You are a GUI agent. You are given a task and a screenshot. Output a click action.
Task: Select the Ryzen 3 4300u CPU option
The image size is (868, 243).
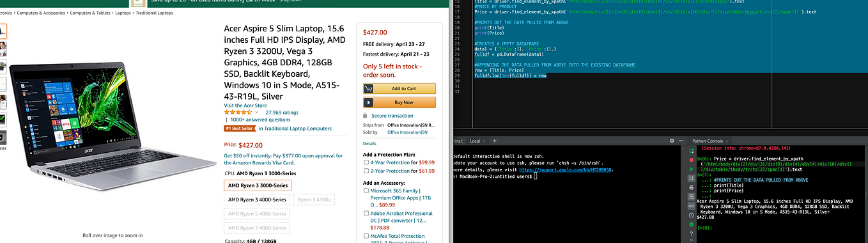click(x=314, y=200)
